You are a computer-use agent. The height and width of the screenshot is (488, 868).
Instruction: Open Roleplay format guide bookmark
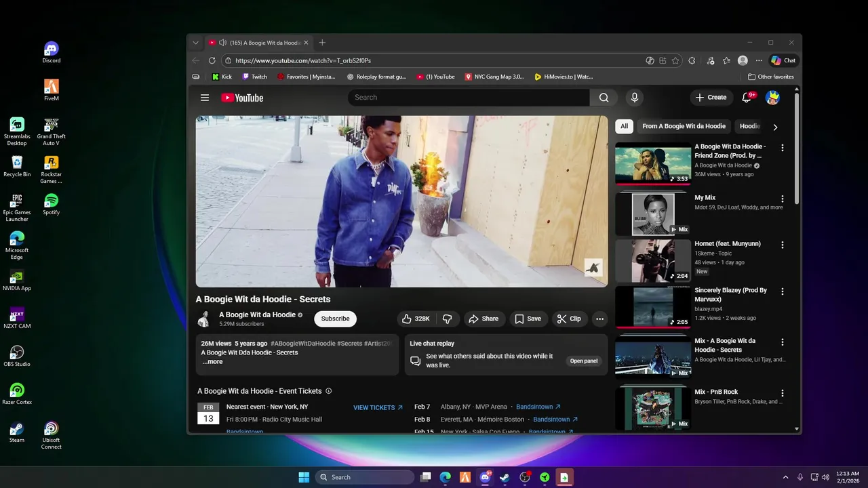(x=376, y=77)
